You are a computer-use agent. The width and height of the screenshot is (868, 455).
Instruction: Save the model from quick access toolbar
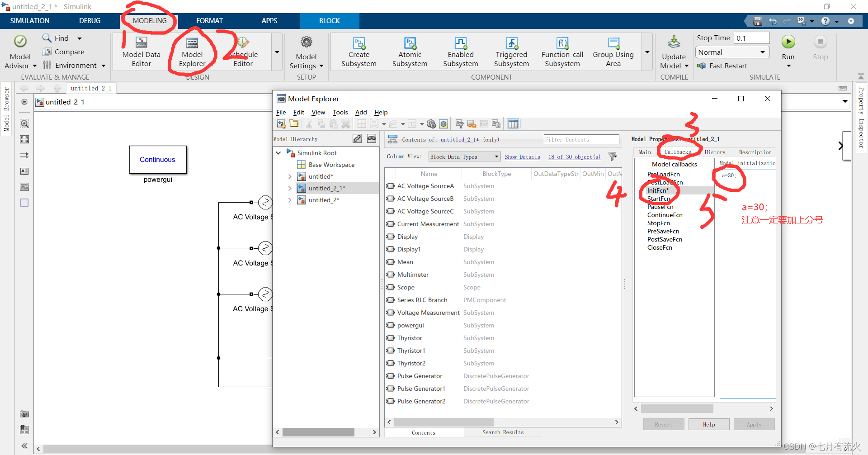758,21
